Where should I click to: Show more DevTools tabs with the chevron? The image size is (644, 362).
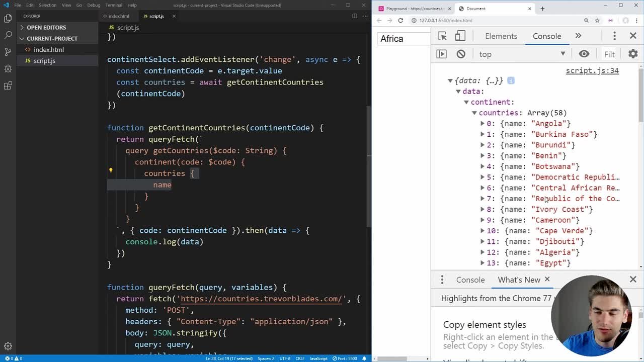[x=578, y=36]
